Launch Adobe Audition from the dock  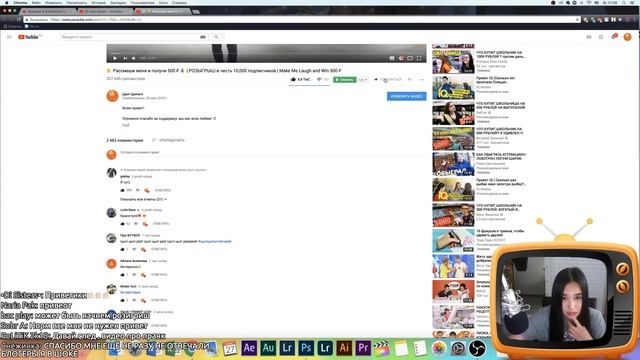(268, 348)
